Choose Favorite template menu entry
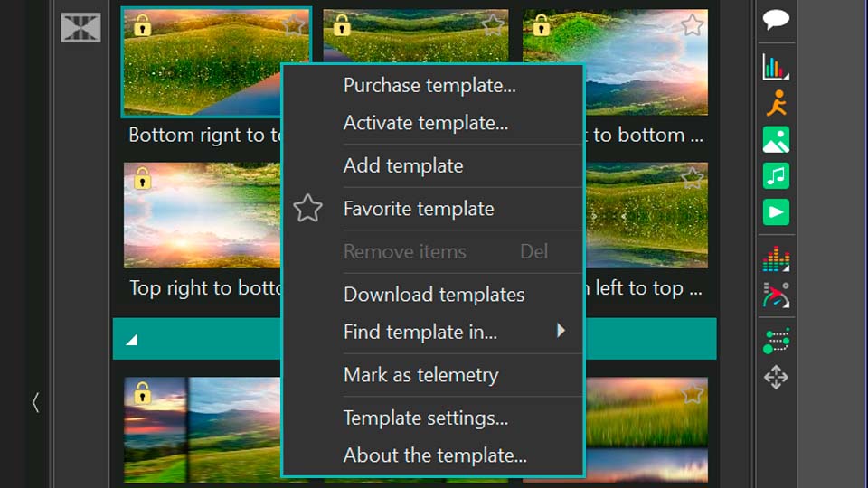 [419, 209]
